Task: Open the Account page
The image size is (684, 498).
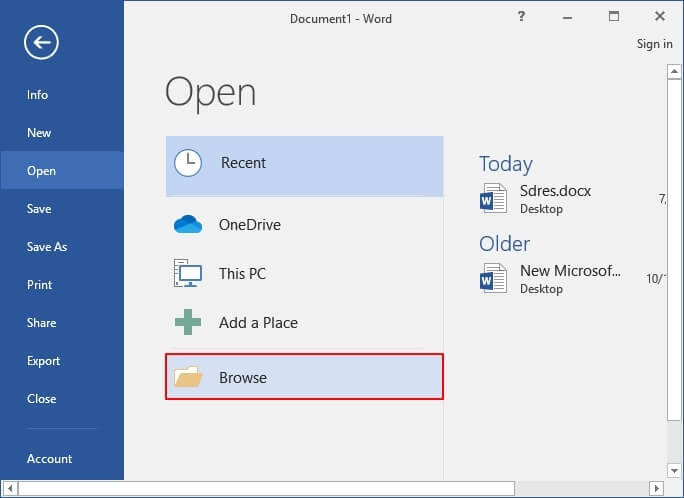Action: click(50, 459)
